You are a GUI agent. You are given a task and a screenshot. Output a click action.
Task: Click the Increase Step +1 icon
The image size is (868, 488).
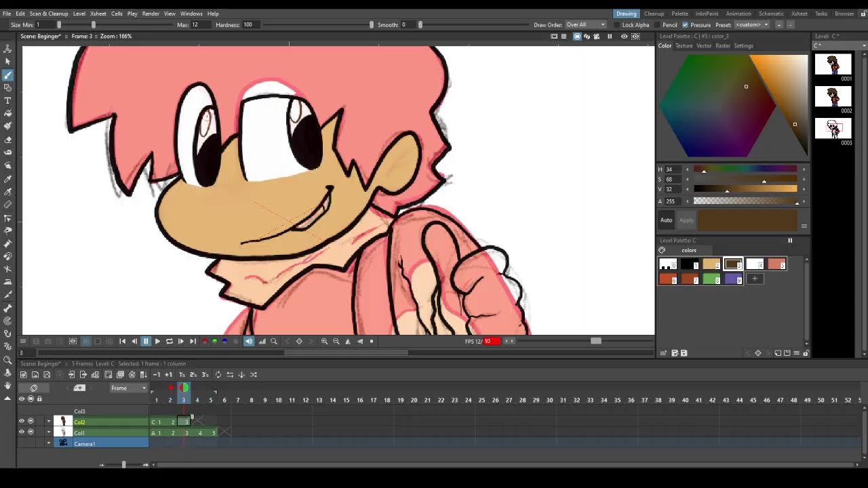point(169,375)
